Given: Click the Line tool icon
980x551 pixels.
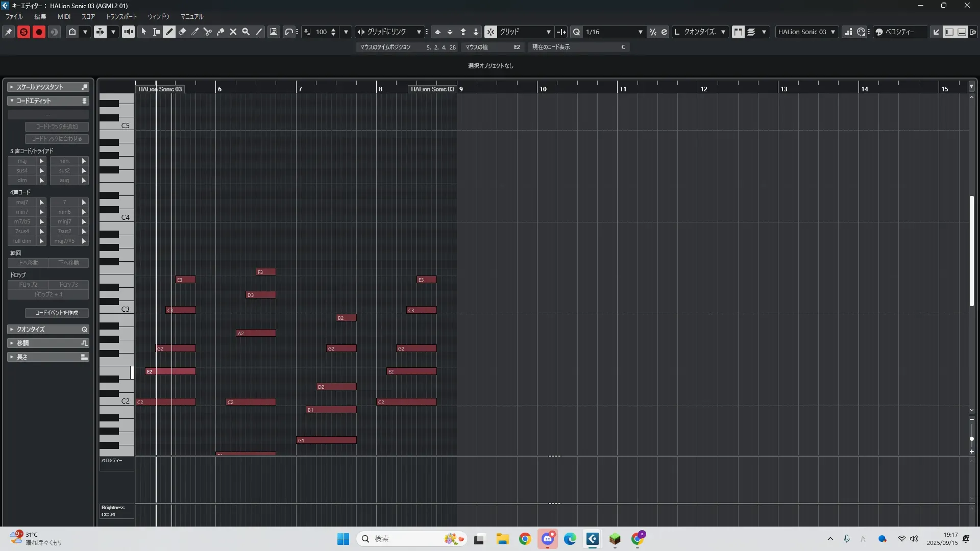Looking at the screenshot, I should point(259,32).
